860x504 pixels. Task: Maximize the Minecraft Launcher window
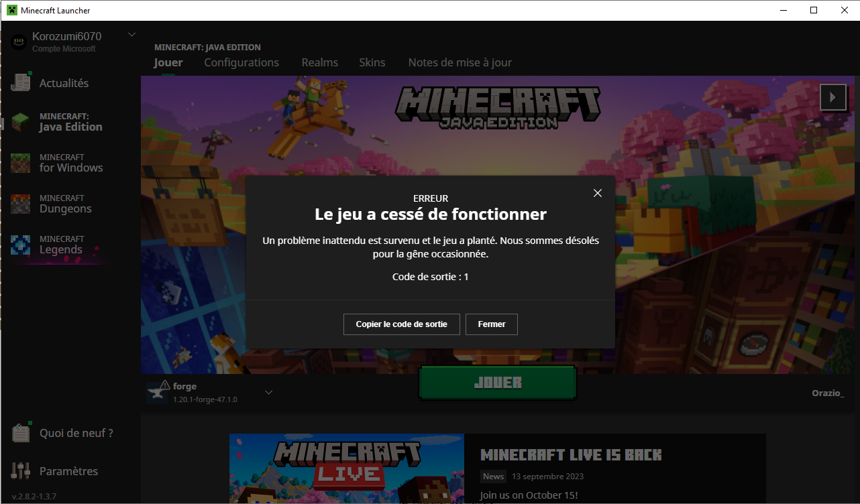[814, 10]
